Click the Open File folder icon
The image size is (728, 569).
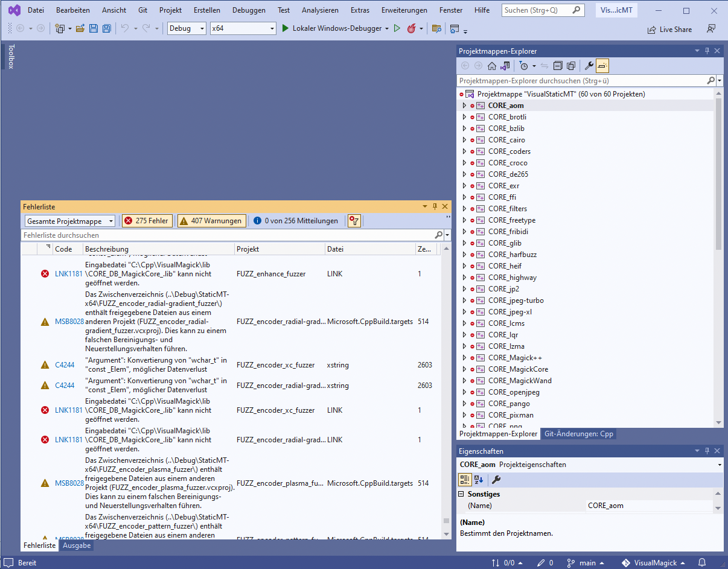tap(80, 28)
